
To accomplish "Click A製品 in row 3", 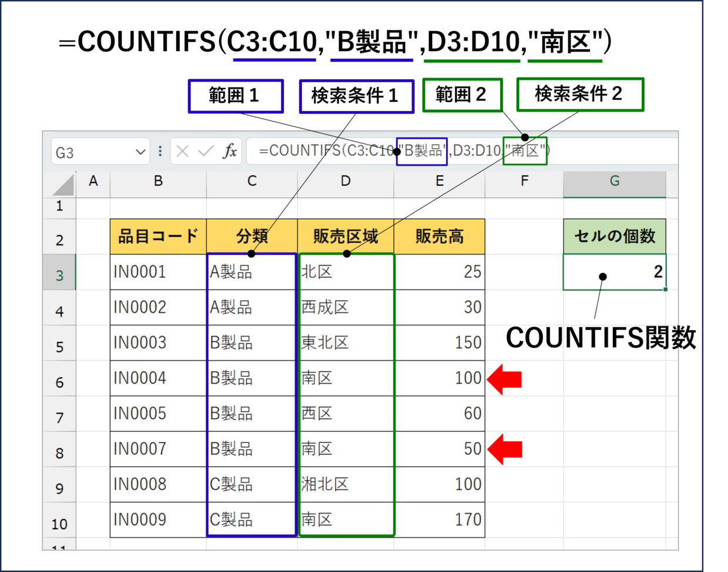I will click(252, 272).
